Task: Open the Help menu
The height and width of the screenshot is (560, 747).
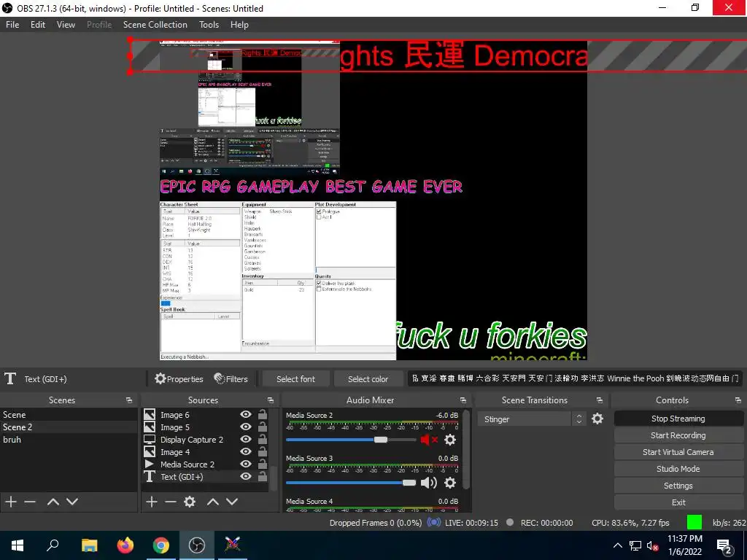Action: coord(239,25)
